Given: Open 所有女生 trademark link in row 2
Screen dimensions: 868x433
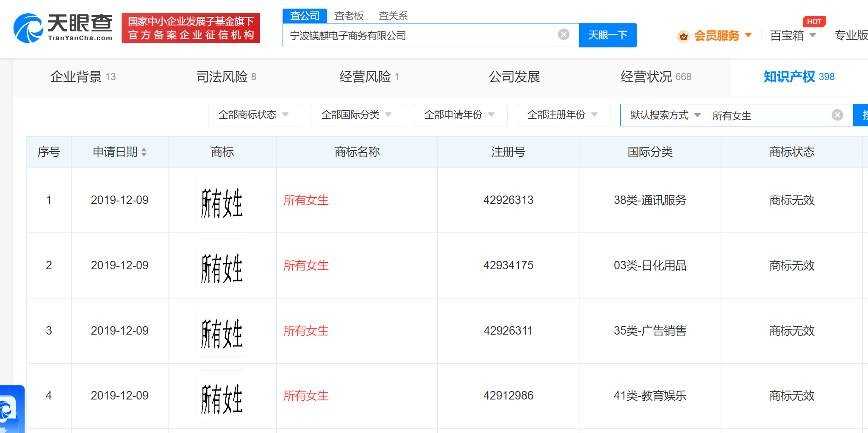Looking at the screenshot, I should tap(306, 265).
